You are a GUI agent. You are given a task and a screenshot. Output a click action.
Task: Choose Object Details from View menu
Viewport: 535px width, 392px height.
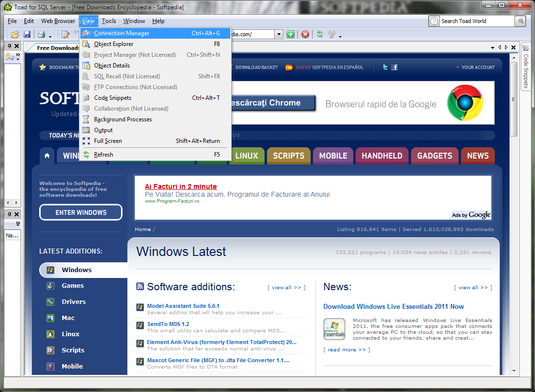pos(155,66)
